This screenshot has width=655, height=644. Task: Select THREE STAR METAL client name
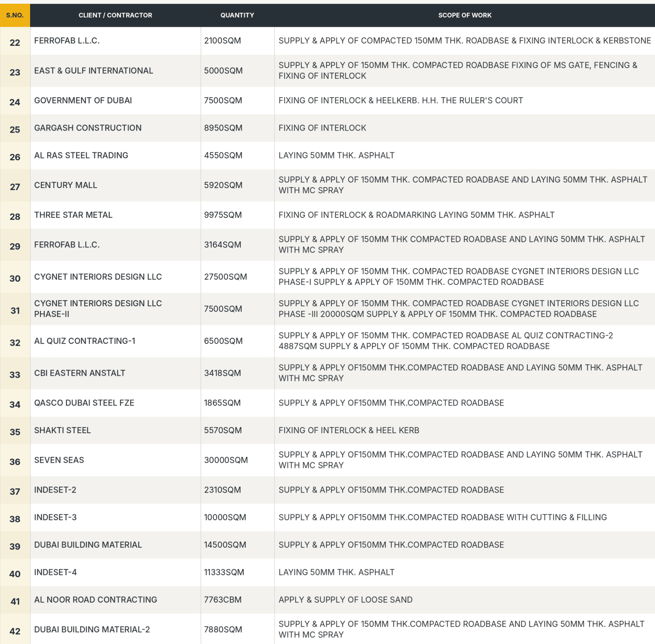(x=73, y=215)
